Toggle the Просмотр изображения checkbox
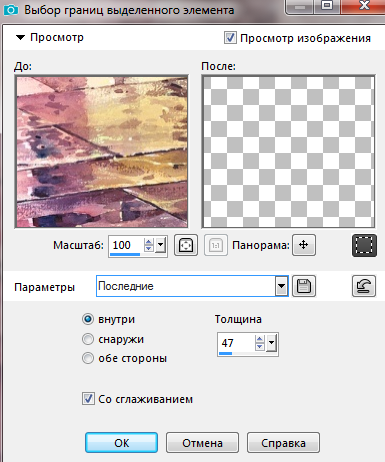Viewport: 385px width, 462px height. click(230, 38)
